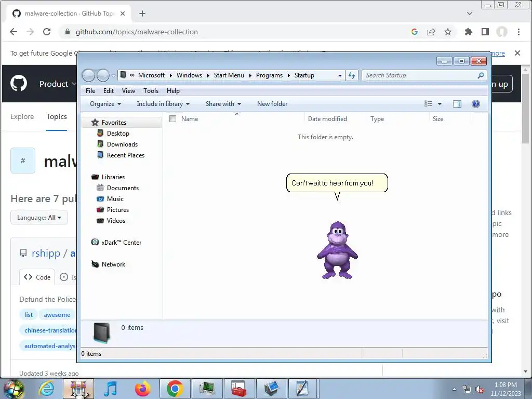Open the rshipp repository link
532x399 pixels.
[x=46, y=253]
